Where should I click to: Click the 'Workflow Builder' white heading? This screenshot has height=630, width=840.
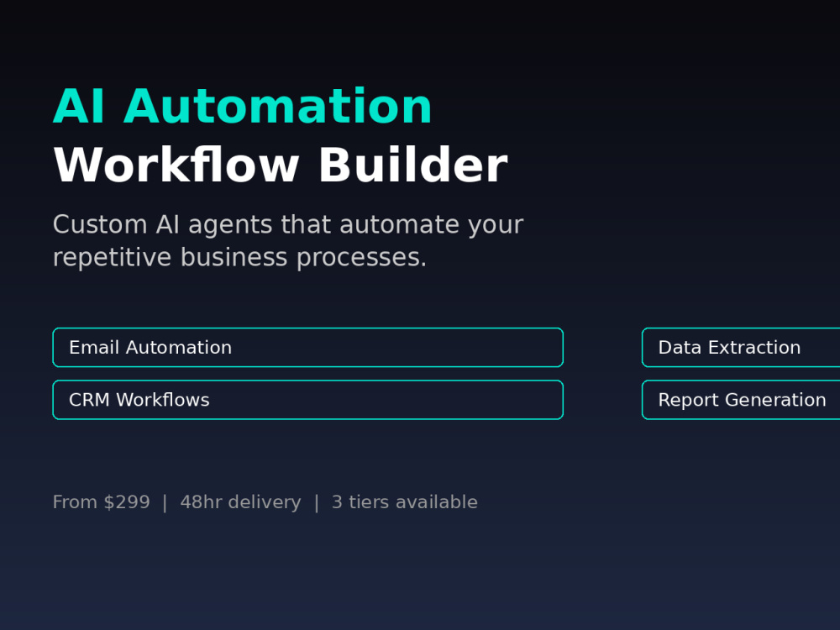281,165
